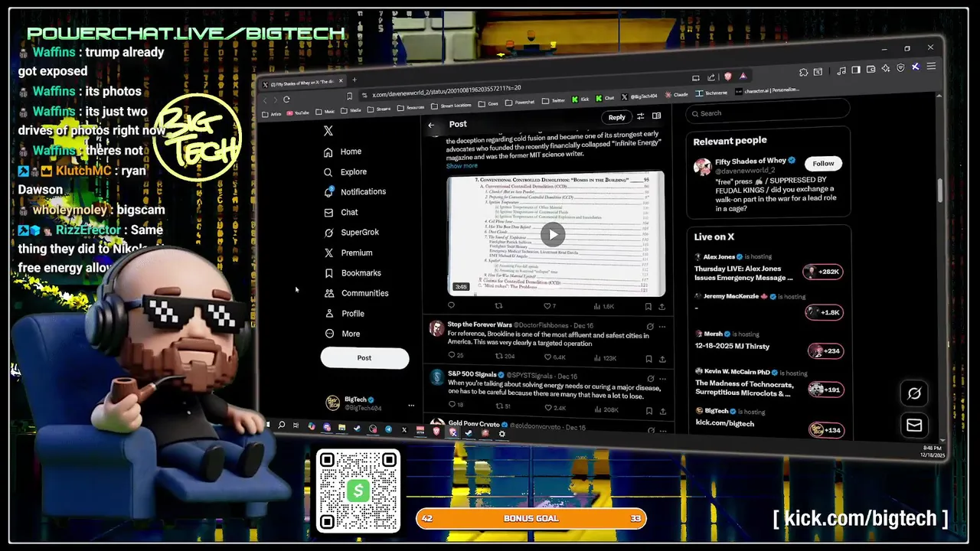Open floating Grok button at bottom right

914,393
